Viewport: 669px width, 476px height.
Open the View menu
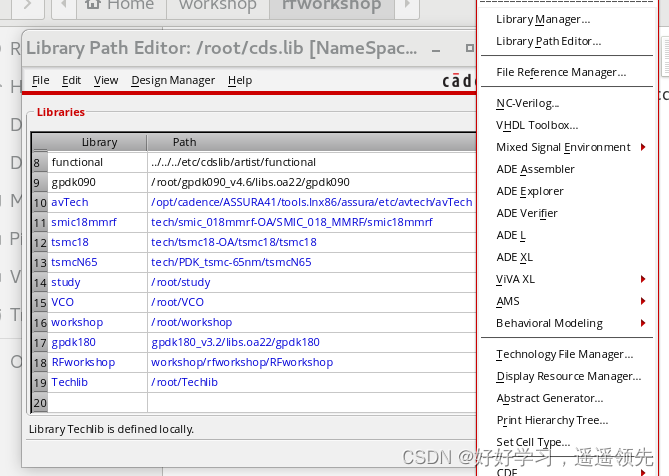(x=106, y=80)
